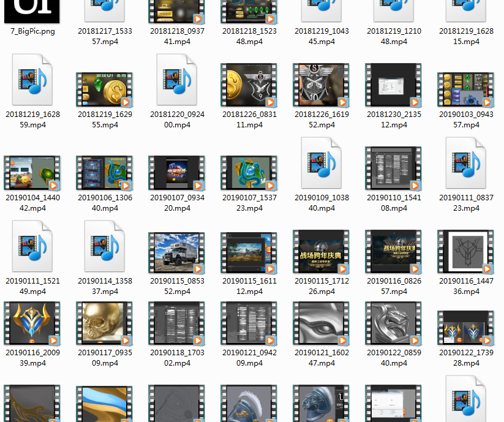This screenshot has width=504, height=422.
Task: Select the 20181230_213512.mp4 video thumbnail
Action: pyautogui.click(x=393, y=85)
